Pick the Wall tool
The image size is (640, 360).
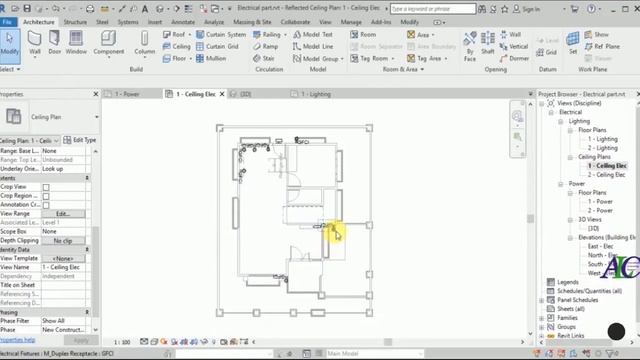tap(35, 43)
